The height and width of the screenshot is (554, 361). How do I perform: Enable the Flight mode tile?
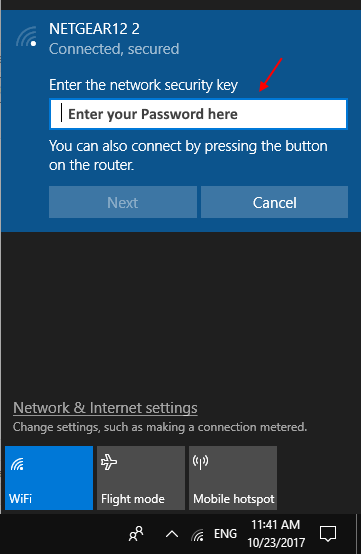coord(141,478)
